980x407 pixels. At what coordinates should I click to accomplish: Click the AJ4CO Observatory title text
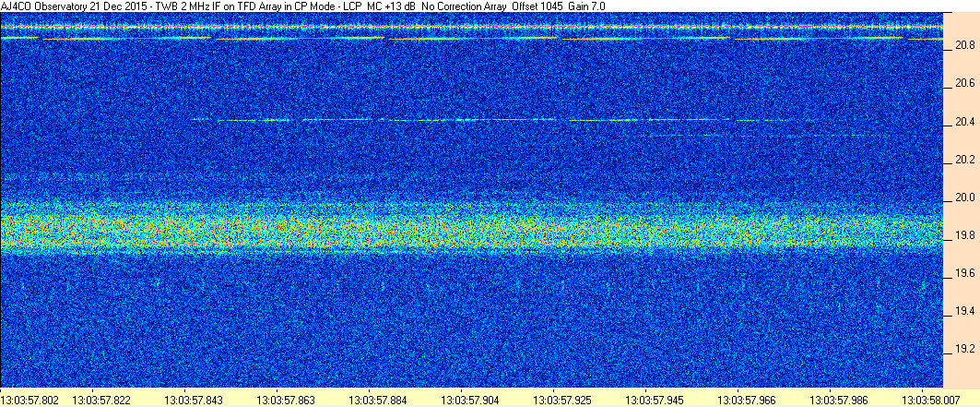(x=44, y=6)
